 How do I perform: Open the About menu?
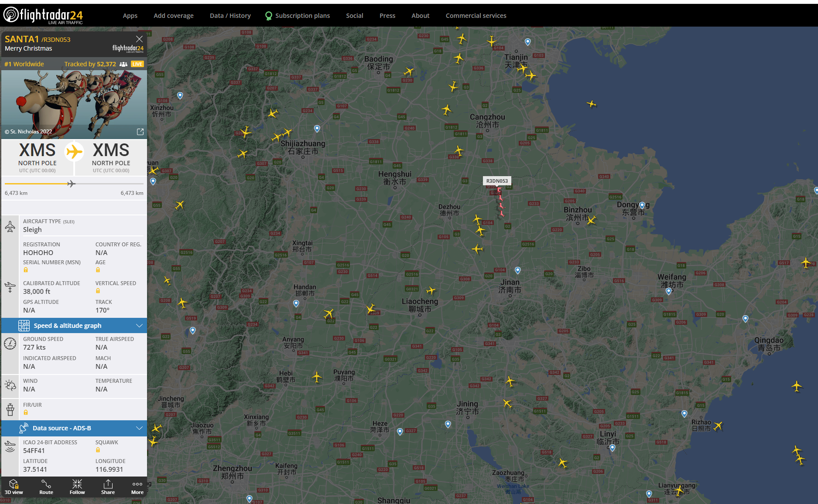[x=421, y=16]
